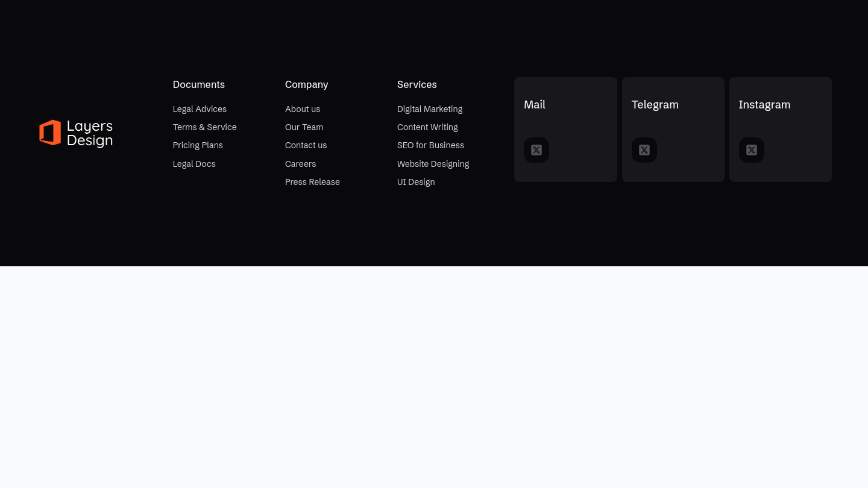The width and height of the screenshot is (868, 488).
Task: Click the Company column heading
Action: [307, 84]
